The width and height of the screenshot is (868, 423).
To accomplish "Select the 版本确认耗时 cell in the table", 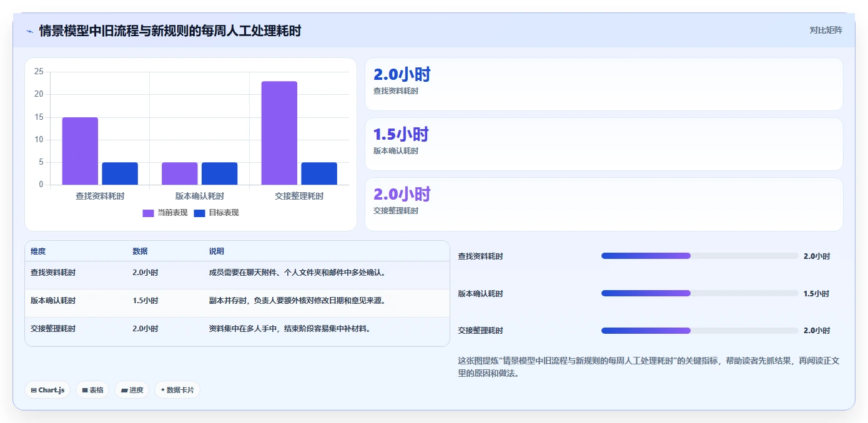I will (53, 301).
